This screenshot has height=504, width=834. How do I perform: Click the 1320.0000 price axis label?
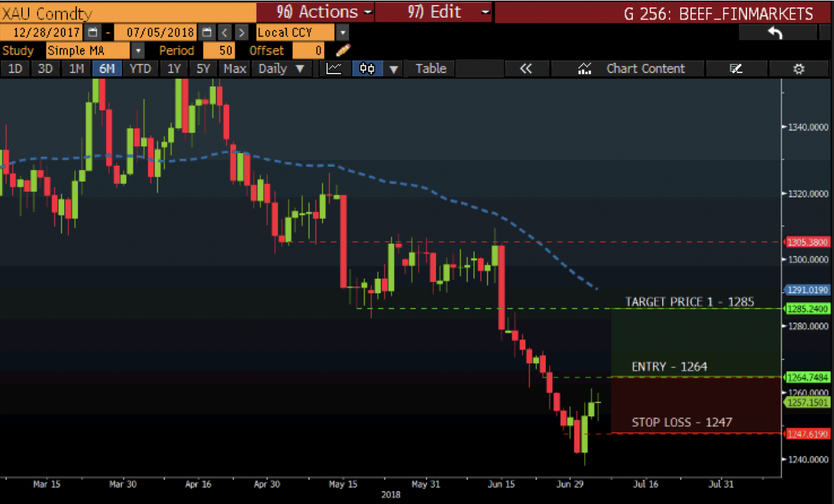click(x=808, y=193)
